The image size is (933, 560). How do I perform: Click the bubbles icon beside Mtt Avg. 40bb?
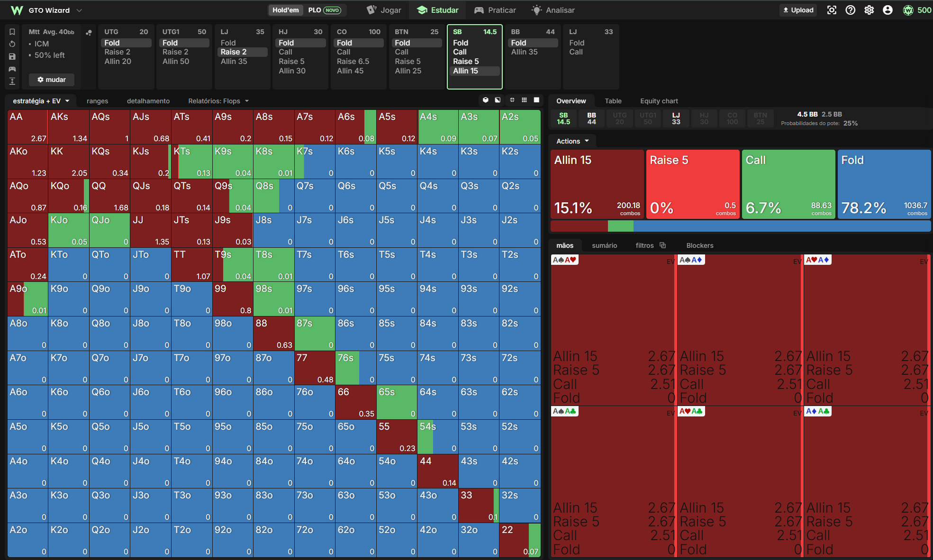[89, 32]
